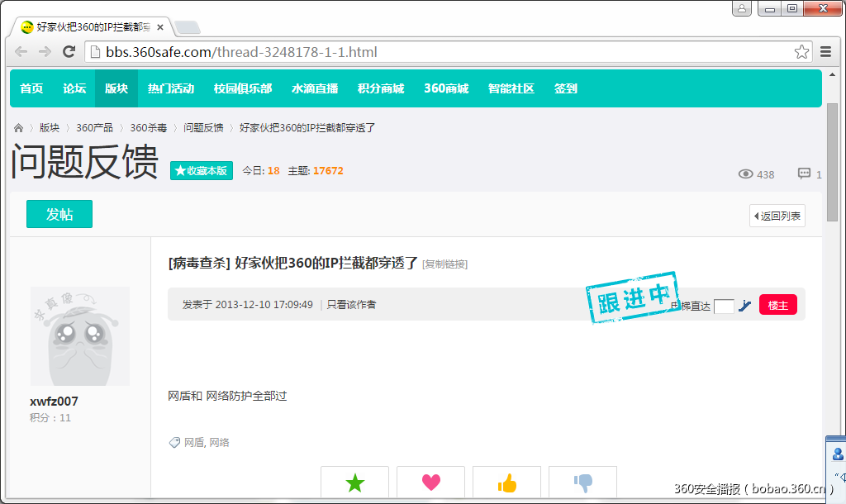Click the home icon in the breadcrumb
Screen dimensions: 846x504
pos(18,127)
